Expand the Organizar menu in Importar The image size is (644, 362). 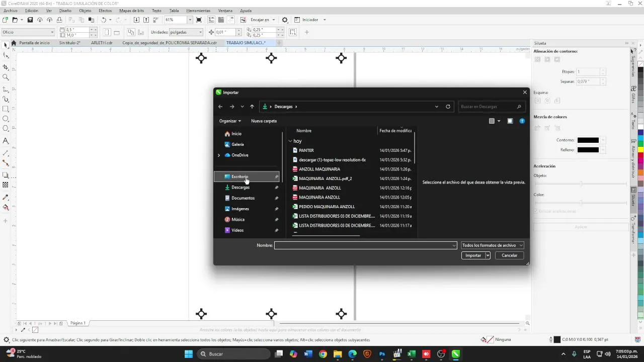pyautogui.click(x=230, y=121)
